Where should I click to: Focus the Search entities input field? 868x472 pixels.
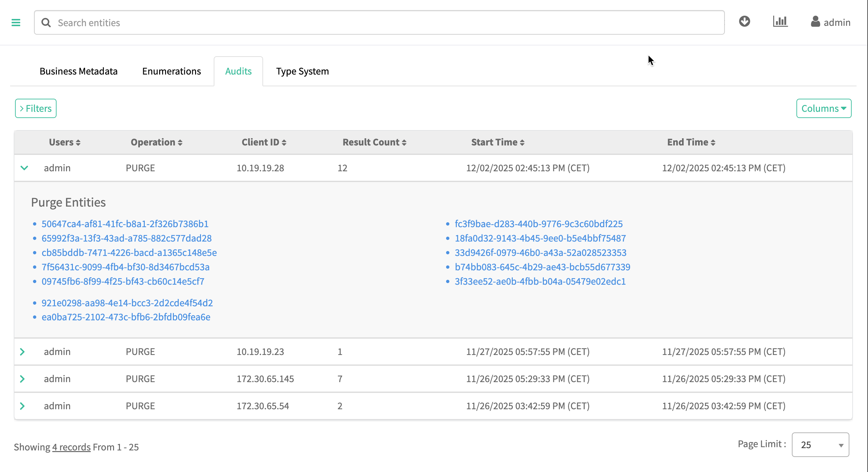[x=388, y=23]
